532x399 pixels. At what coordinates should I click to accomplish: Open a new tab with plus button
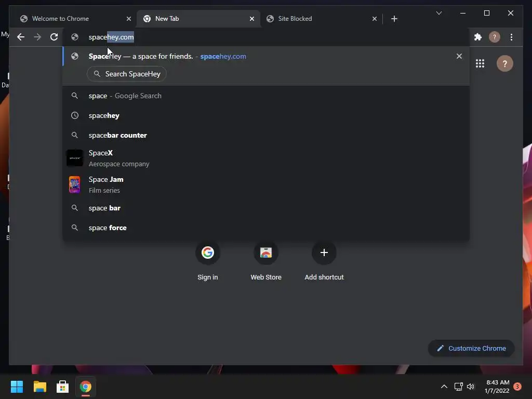(x=394, y=19)
